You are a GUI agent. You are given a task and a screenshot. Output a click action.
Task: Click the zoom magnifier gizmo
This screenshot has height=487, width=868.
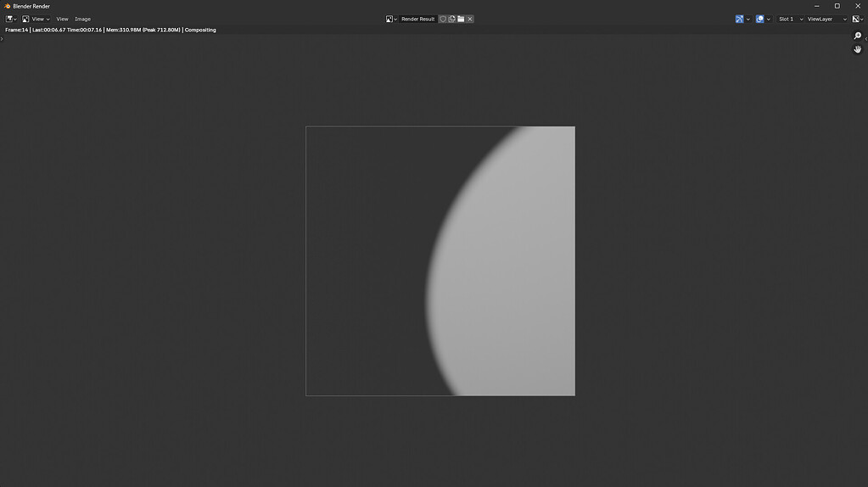click(x=858, y=36)
